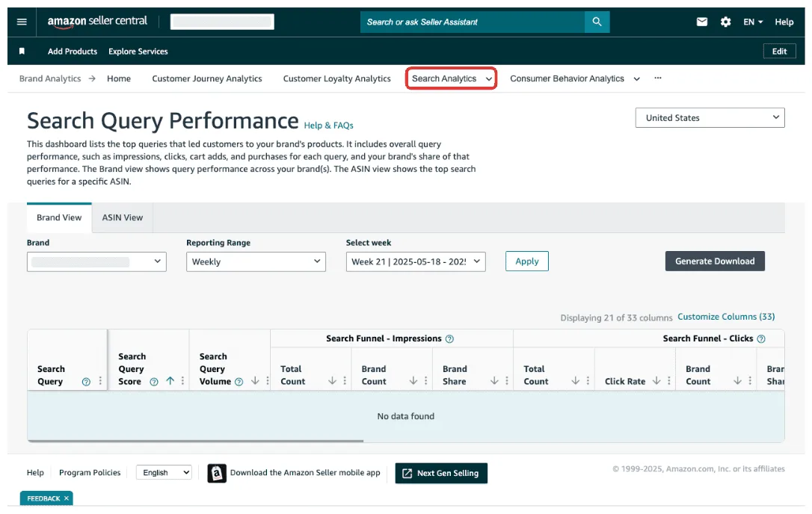812x514 pixels.
Task: Click help icon for Search Query Volume
Action: pyautogui.click(x=239, y=382)
